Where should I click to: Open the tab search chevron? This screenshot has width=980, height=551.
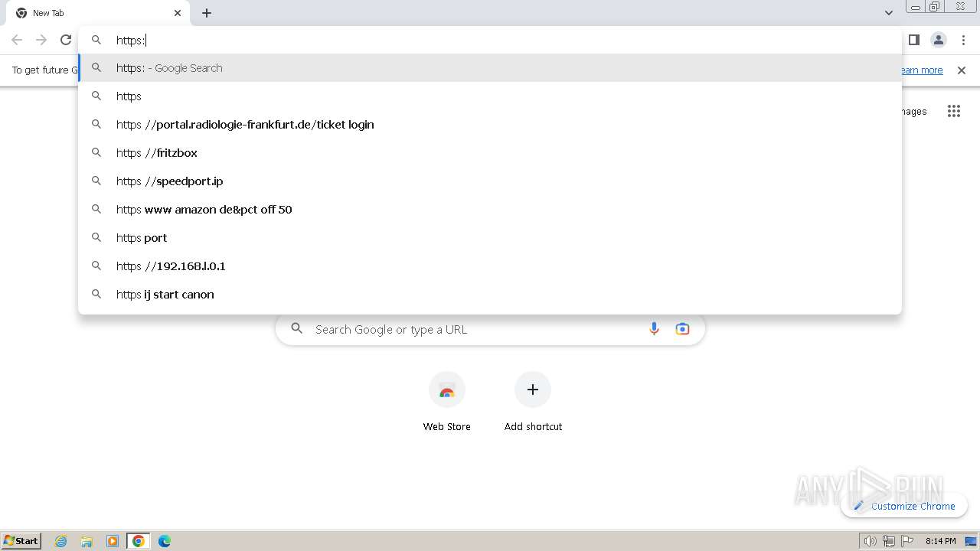889,13
